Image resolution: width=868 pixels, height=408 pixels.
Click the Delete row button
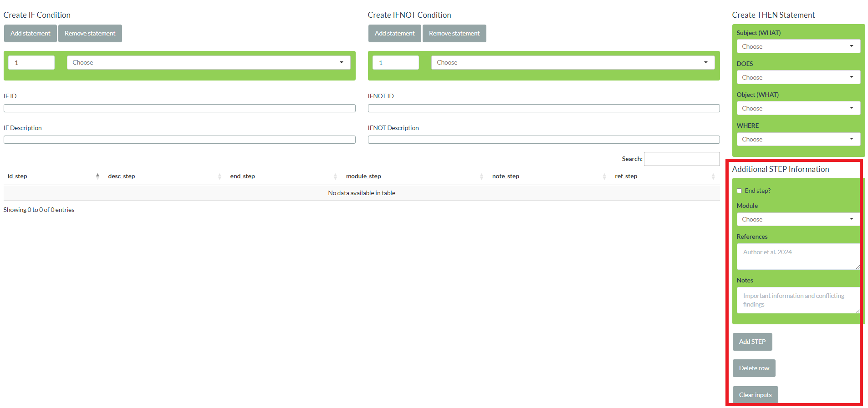pyautogui.click(x=754, y=368)
